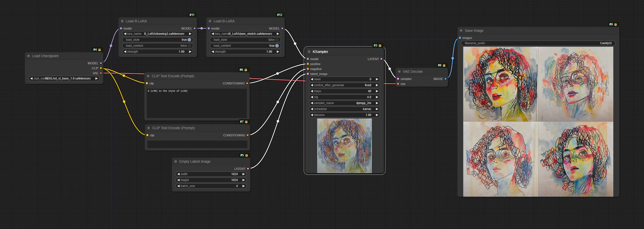
Task: Decrease height with its left arrow
Action: click(178, 180)
